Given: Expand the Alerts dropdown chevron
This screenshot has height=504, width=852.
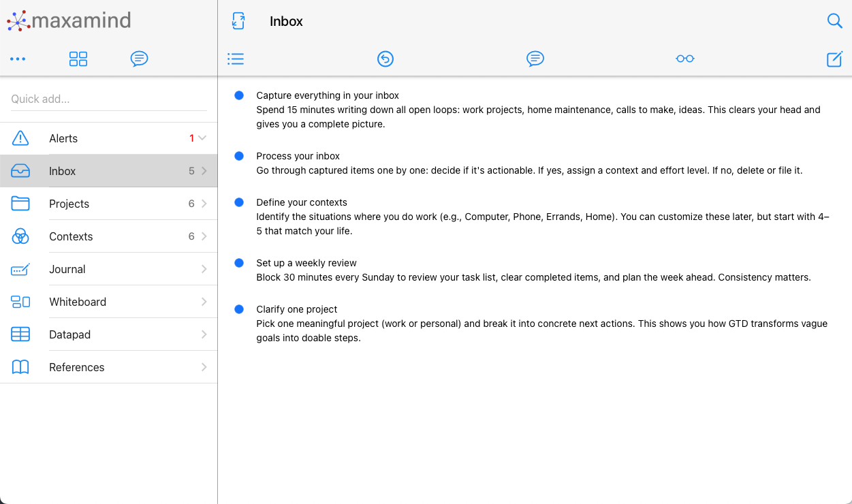Looking at the screenshot, I should pos(202,138).
